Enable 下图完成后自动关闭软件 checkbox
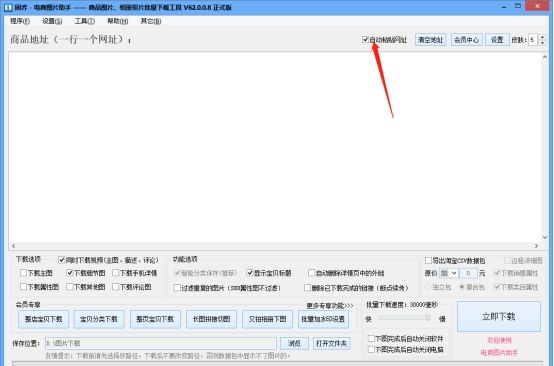Viewport: 554px width, 366px height. tap(371, 338)
